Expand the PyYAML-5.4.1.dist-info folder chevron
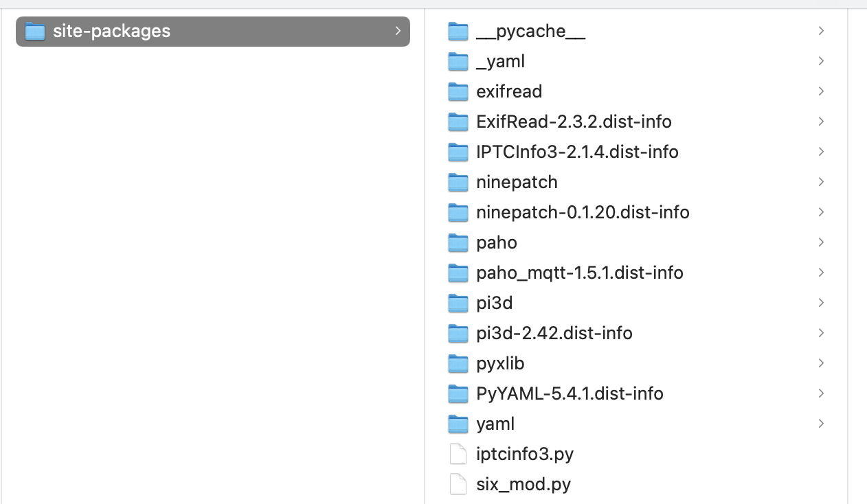Viewport: 867px width, 504px height. (x=820, y=393)
